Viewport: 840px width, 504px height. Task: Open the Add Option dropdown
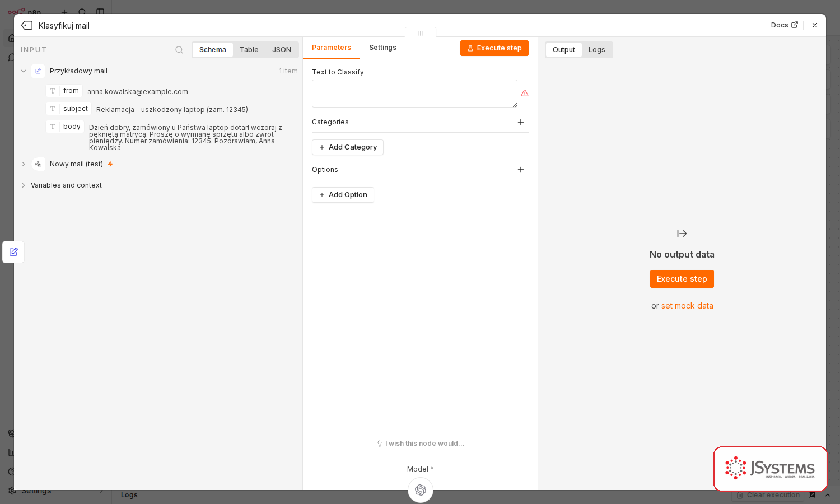point(343,195)
